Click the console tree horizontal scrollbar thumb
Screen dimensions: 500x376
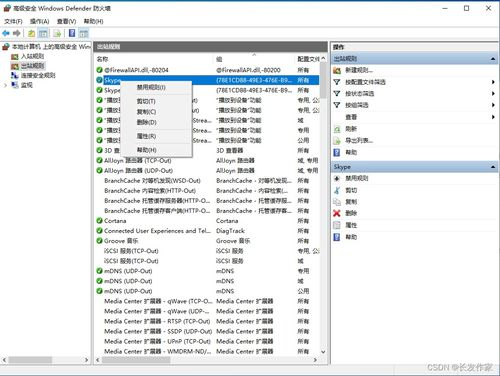point(30,360)
